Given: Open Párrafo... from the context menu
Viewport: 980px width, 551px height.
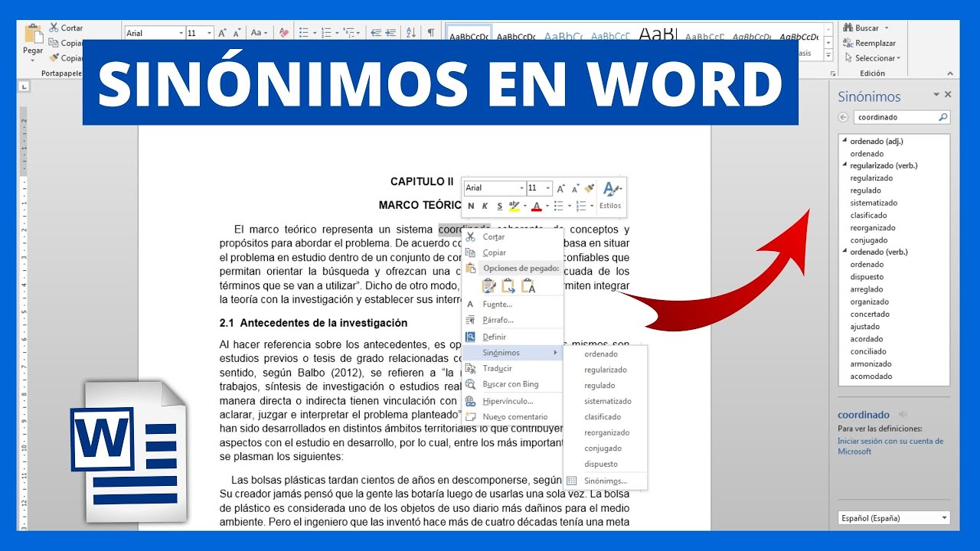Looking at the screenshot, I should (513, 320).
